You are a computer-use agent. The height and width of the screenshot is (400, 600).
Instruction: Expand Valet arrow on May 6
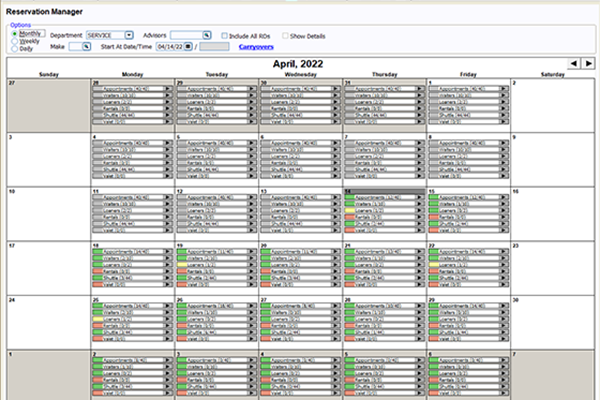coord(504,393)
